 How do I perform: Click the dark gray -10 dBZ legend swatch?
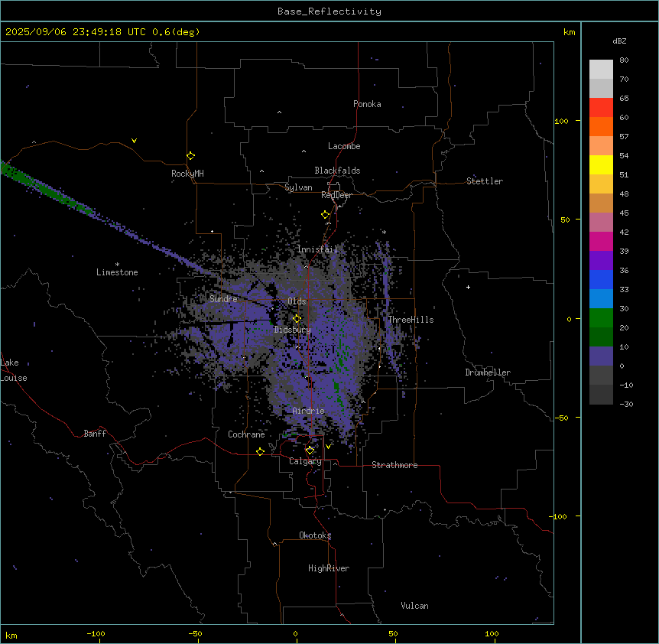click(x=601, y=395)
